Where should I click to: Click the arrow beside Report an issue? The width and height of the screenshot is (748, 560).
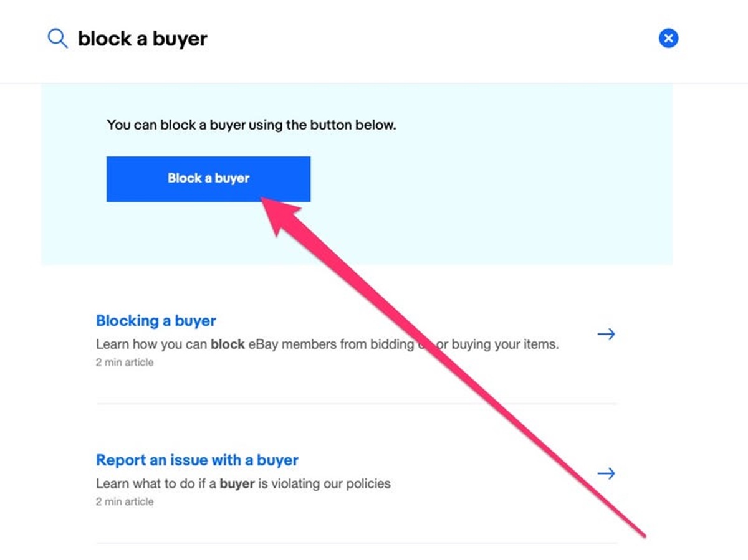coord(606,474)
